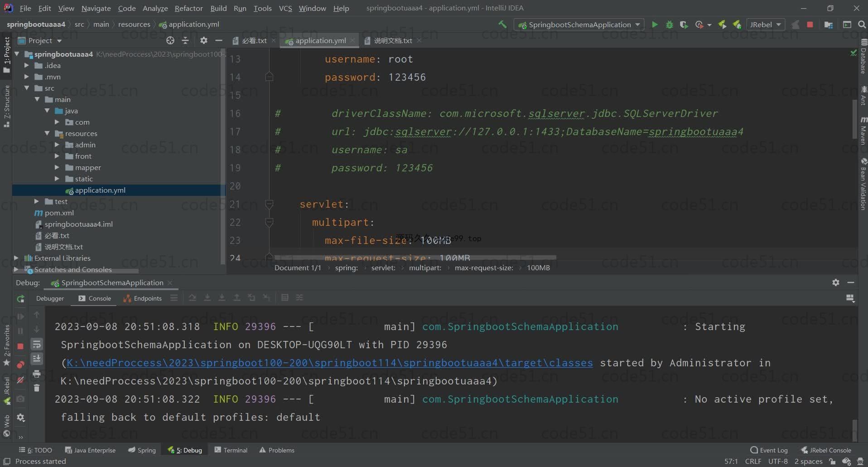The image size is (868, 467).
Task: Open the Problems tool window button
Action: click(277, 450)
